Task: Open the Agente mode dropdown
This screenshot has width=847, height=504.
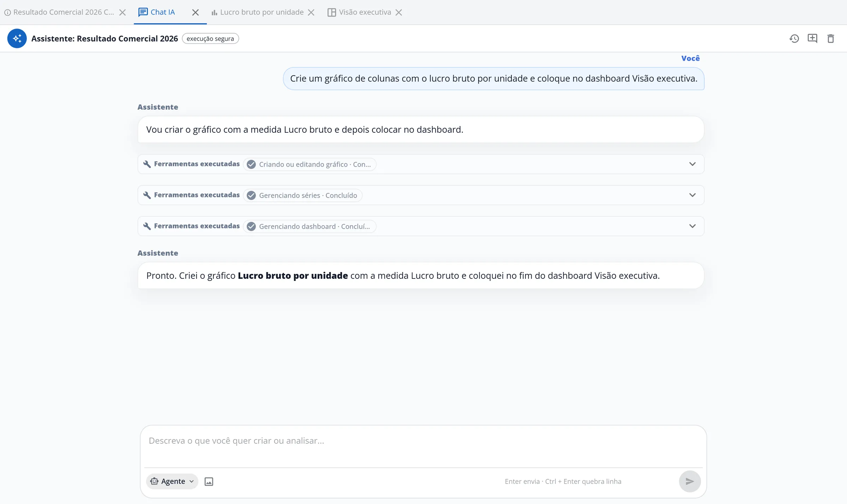Action: (x=172, y=481)
